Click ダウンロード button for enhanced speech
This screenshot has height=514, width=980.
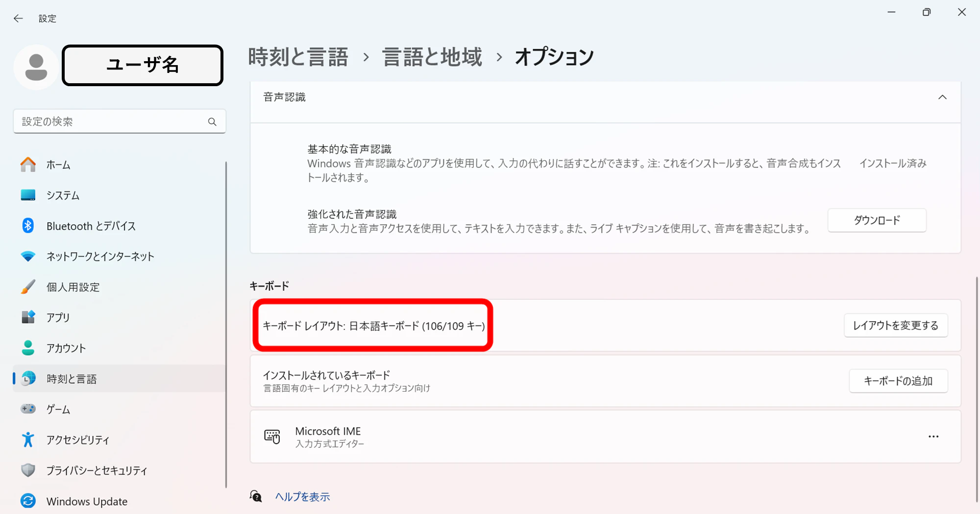(x=877, y=220)
